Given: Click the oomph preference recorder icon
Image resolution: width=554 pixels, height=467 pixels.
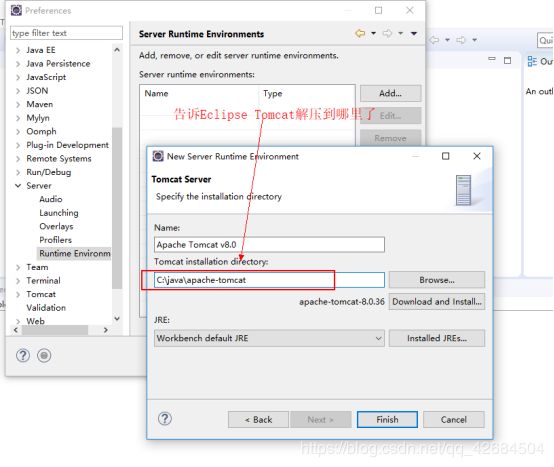Looking at the screenshot, I should 44,355.
